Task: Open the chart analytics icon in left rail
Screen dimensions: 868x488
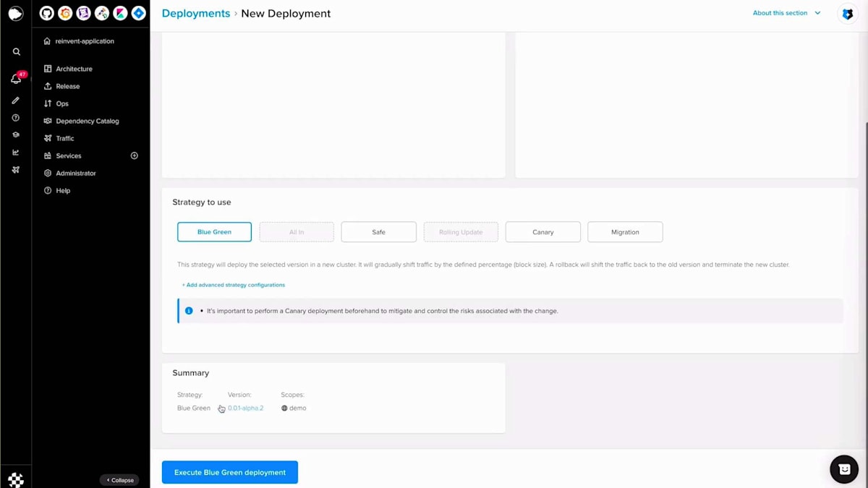Action: (16, 153)
